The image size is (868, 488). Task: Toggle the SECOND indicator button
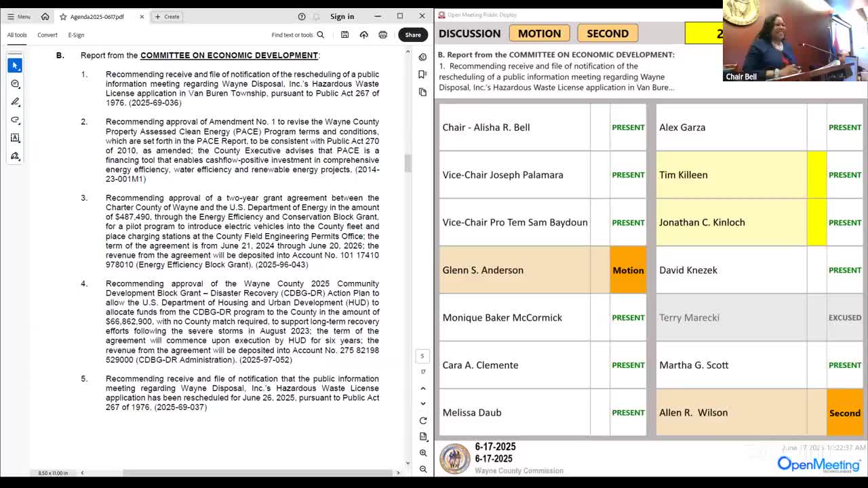coord(607,33)
